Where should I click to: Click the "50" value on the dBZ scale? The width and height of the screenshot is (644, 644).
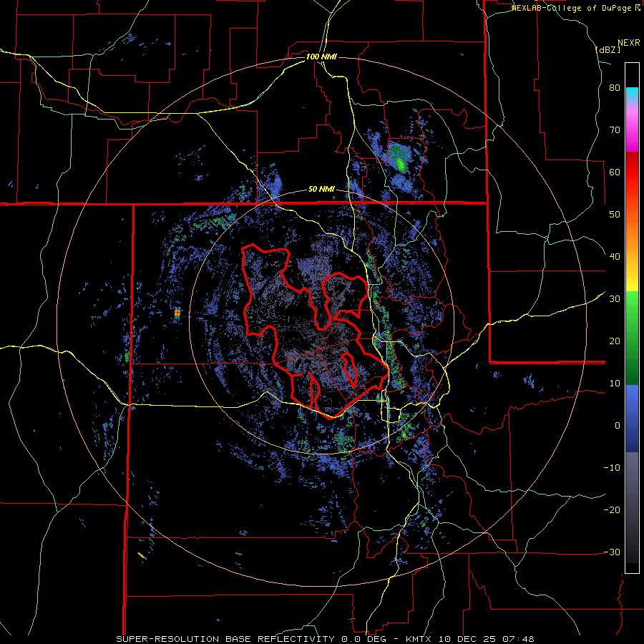(x=615, y=215)
